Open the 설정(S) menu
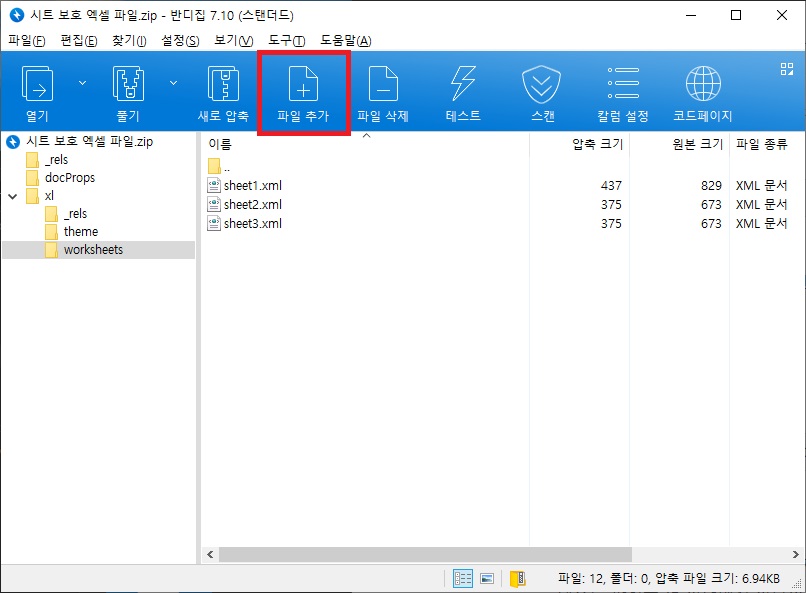 click(x=180, y=41)
